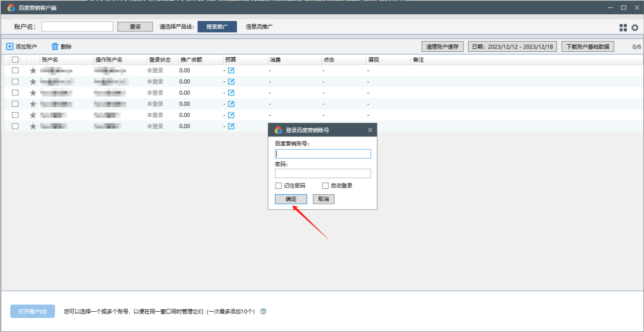Check the fourth account row checkbox
644x332 pixels.
[x=15, y=104]
